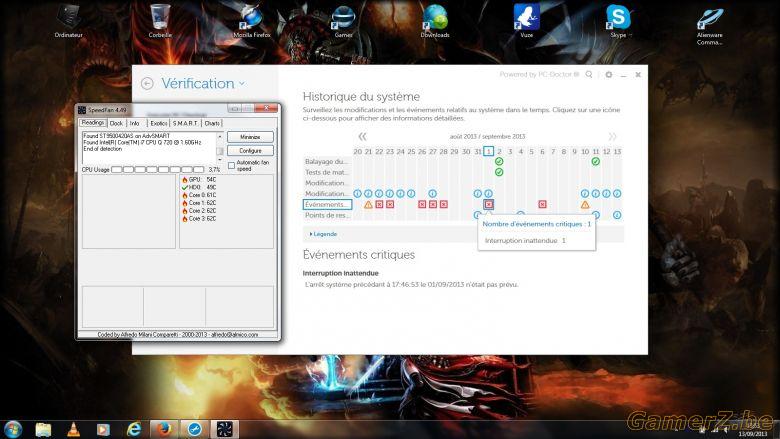The image size is (780, 439).
Task: Select the highlighted day 1 column header
Action: 488,151
